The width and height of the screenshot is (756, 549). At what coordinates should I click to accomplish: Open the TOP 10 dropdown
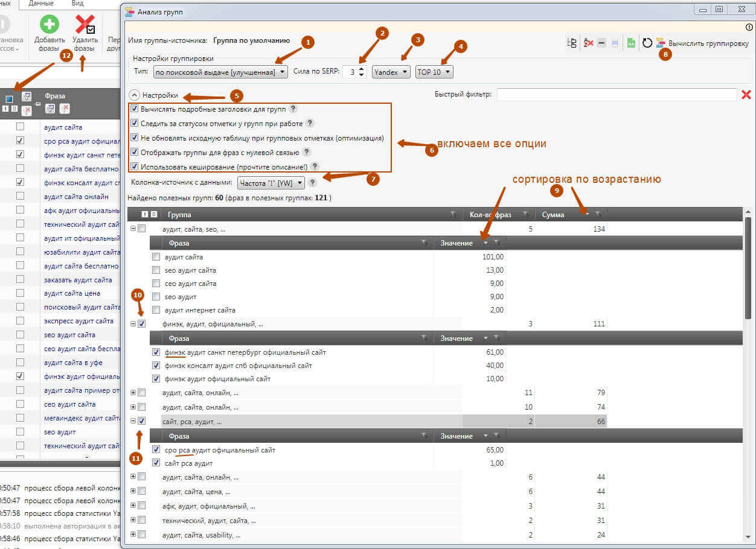[434, 72]
